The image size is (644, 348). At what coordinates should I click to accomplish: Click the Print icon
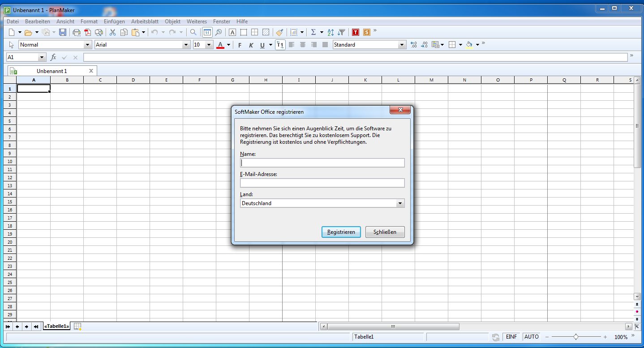pos(77,32)
